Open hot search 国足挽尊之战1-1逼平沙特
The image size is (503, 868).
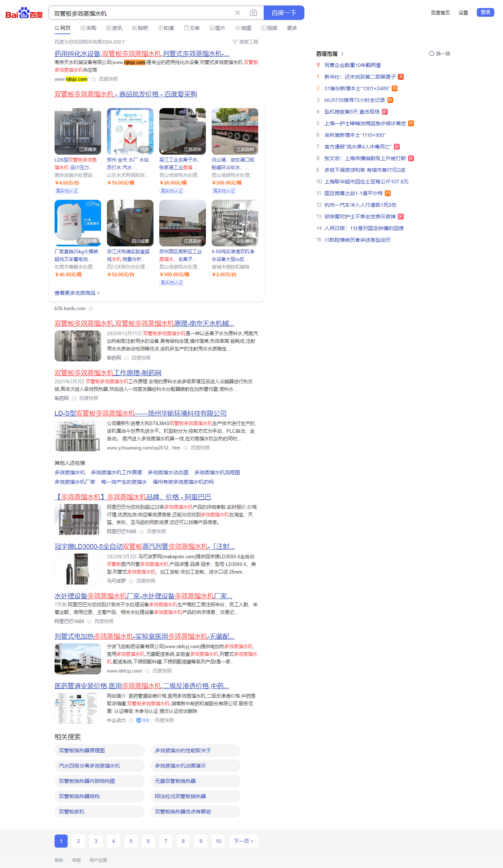(354, 193)
